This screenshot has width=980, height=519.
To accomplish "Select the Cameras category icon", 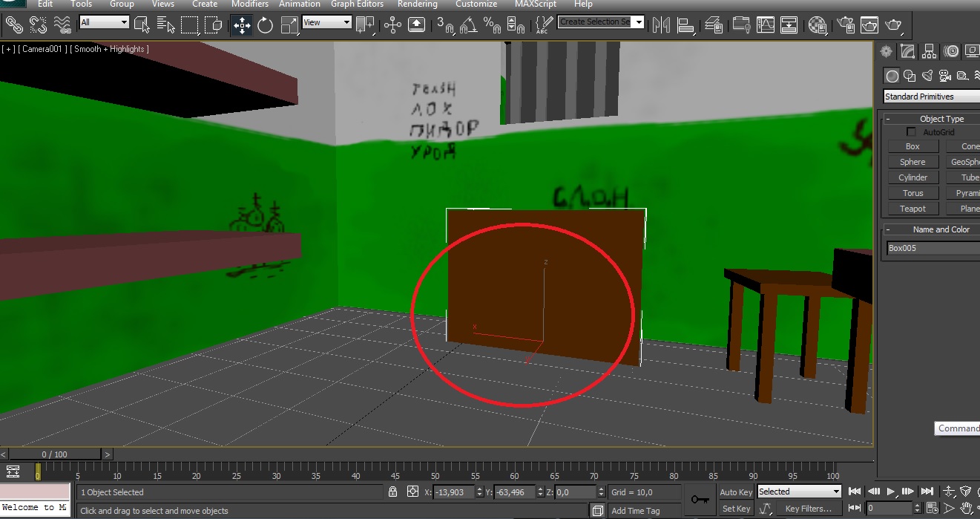I will (945, 76).
